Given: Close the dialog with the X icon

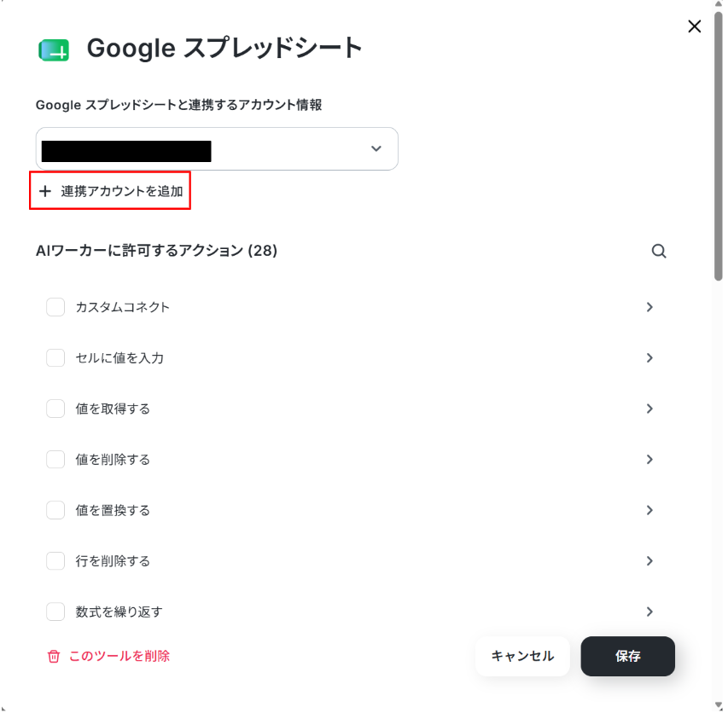Looking at the screenshot, I should point(695,26).
